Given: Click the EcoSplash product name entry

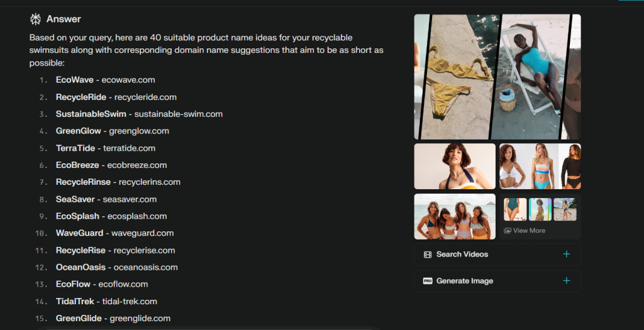Looking at the screenshot, I should coord(77,216).
